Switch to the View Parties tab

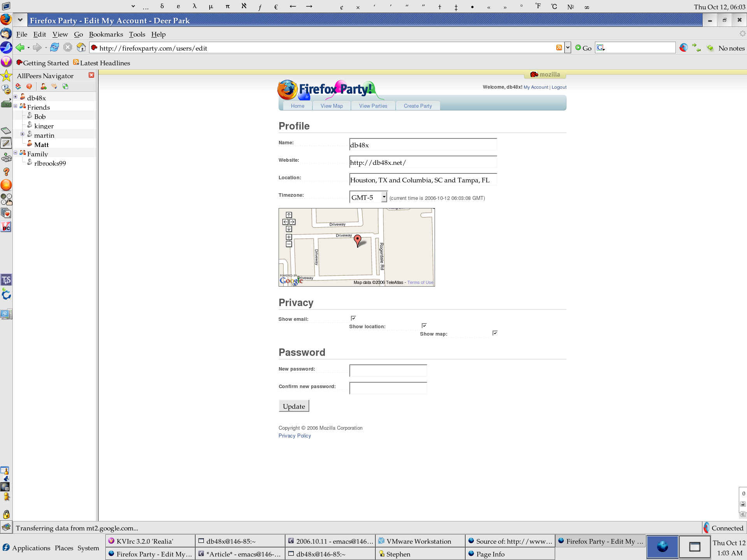click(x=373, y=106)
